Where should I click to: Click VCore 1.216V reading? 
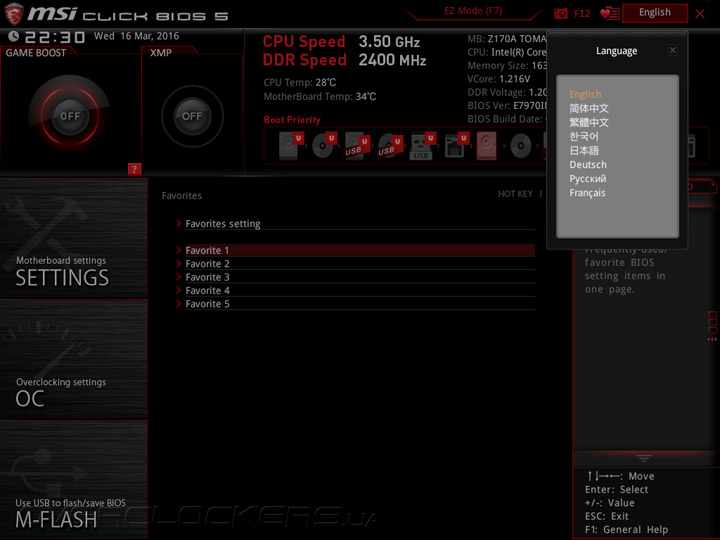pos(499,79)
